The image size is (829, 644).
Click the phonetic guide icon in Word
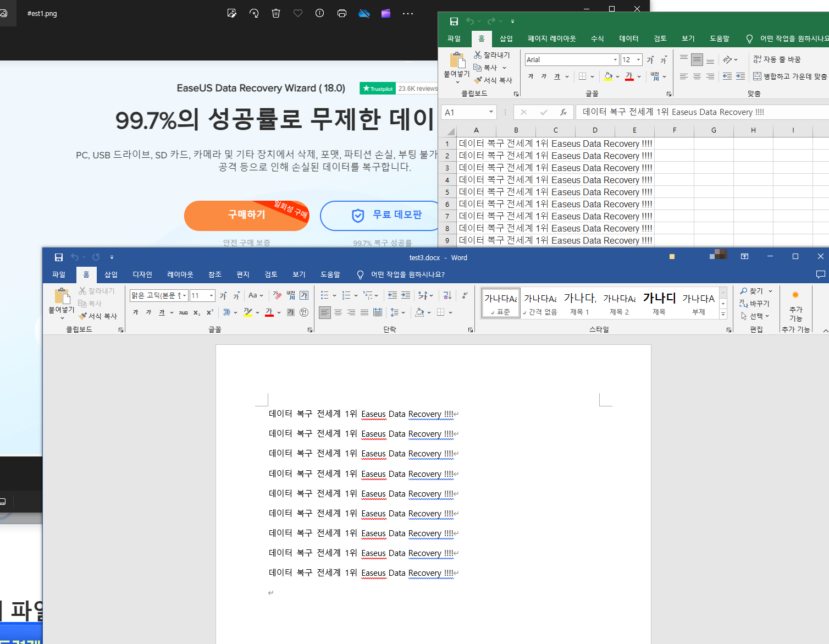tap(291, 295)
